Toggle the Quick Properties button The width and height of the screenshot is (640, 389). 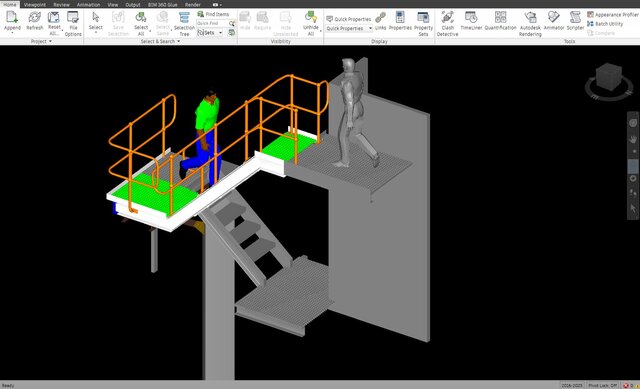(349, 19)
